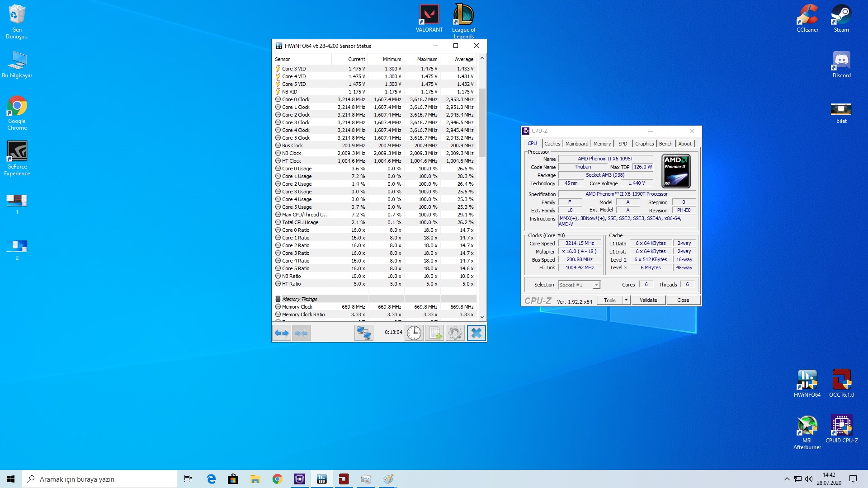Open HWiNFO sensor settings gear icon

click(455, 333)
